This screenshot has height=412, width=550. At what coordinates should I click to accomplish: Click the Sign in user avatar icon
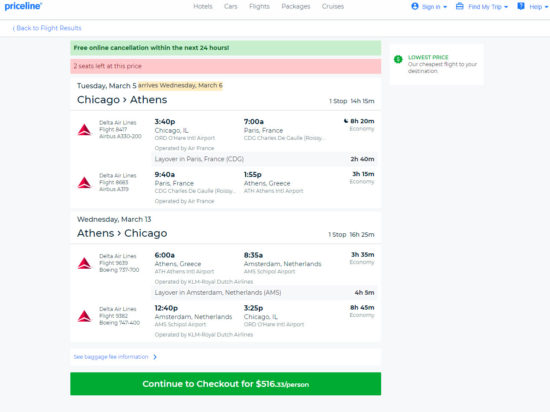[x=415, y=6]
